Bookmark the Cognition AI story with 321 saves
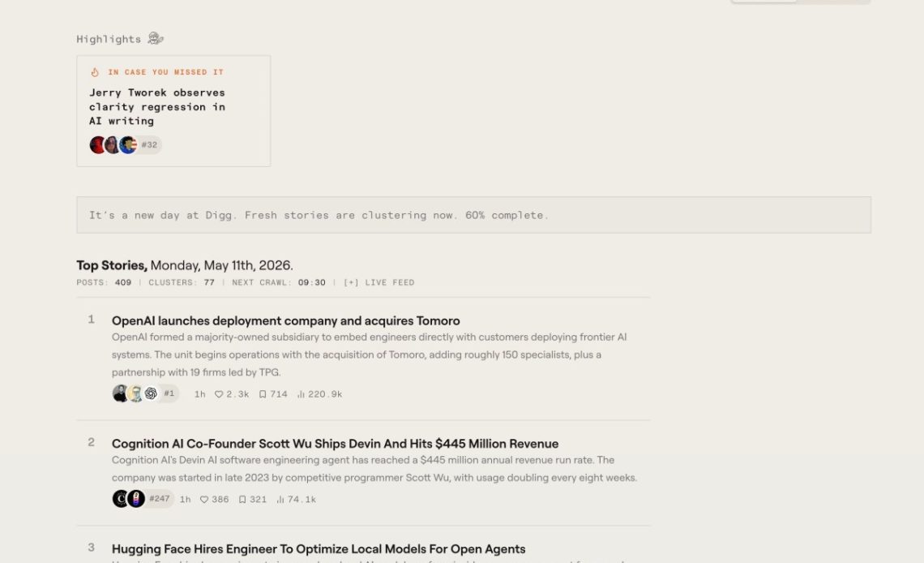 tap(242, 500)
